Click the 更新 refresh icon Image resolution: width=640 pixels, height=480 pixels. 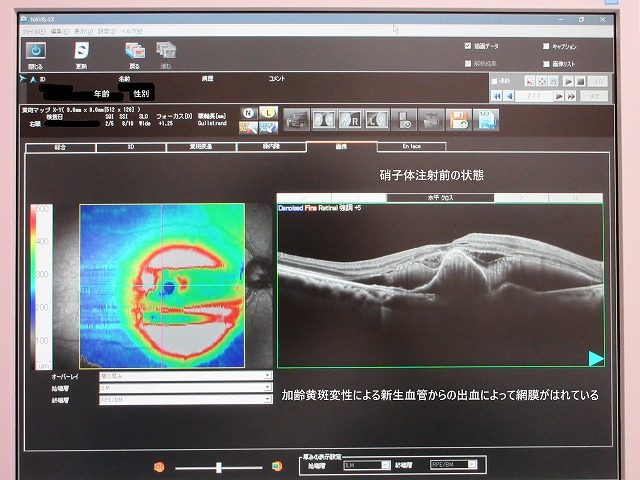[84, 52]
